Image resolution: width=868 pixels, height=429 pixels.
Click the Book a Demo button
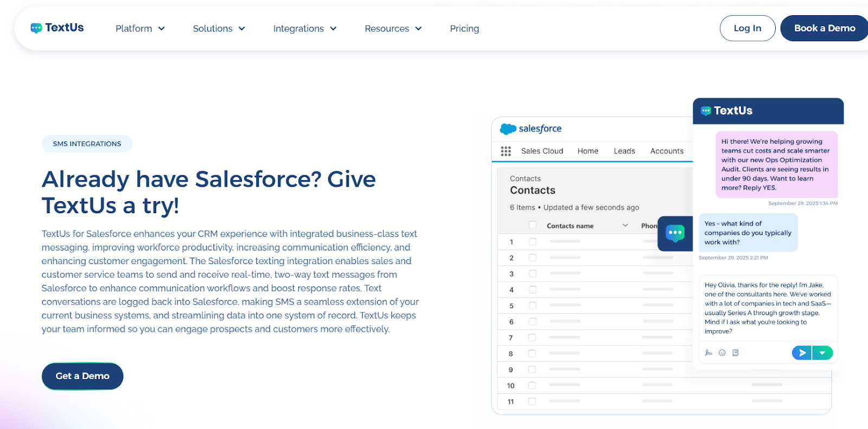[x=825, y=28]
